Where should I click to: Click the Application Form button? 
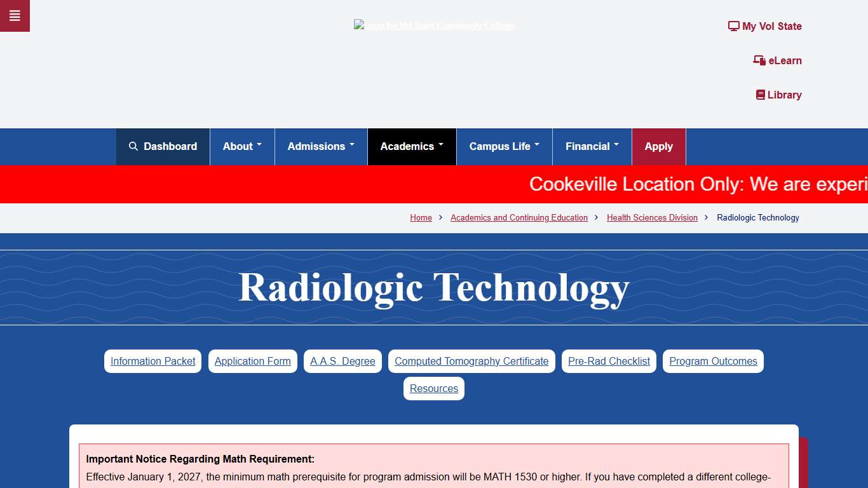[252, 361]
